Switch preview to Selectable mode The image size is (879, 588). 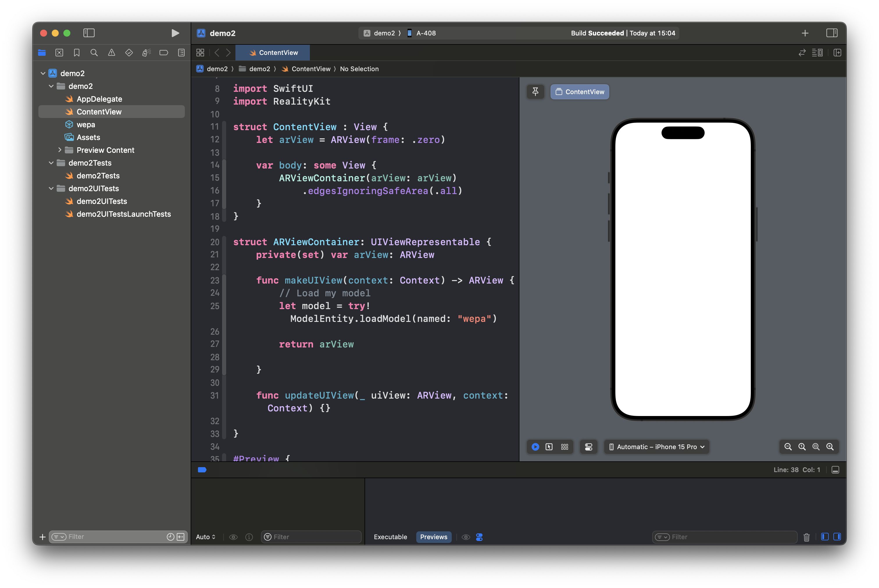coord(549,447)
